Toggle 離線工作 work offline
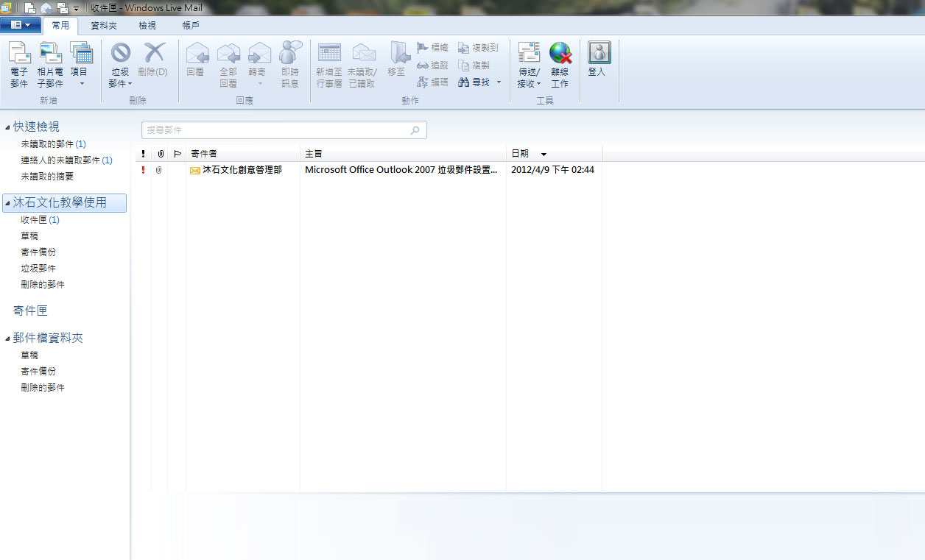Screen dimensions: 925x560 coord(560,65)
